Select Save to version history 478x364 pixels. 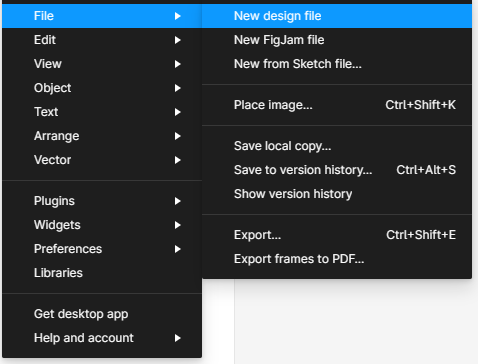point(337,170)
